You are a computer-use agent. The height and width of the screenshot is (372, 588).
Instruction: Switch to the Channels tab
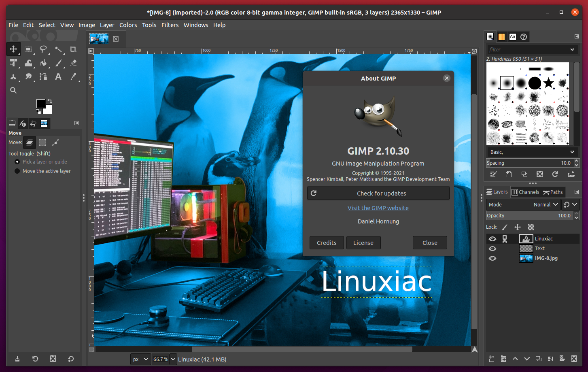(525, 192)
